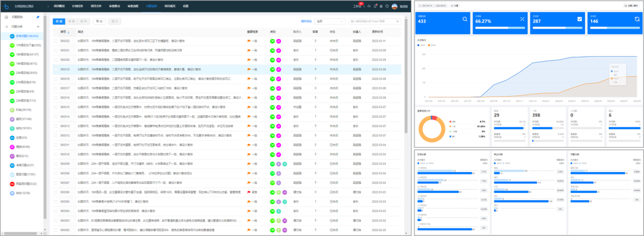Switch to the 项目概况 tab

pyautogui.click(x=59, y=6)
